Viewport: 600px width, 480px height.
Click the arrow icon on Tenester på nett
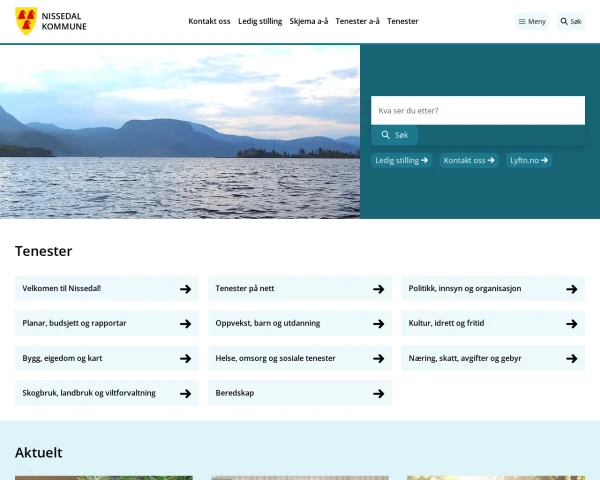[378, 289]
